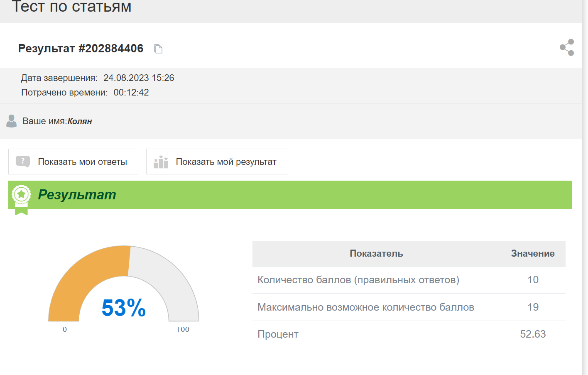Select the "Значение" column header
This screenshot has width=588, height=375.
[x=532, y=254]
